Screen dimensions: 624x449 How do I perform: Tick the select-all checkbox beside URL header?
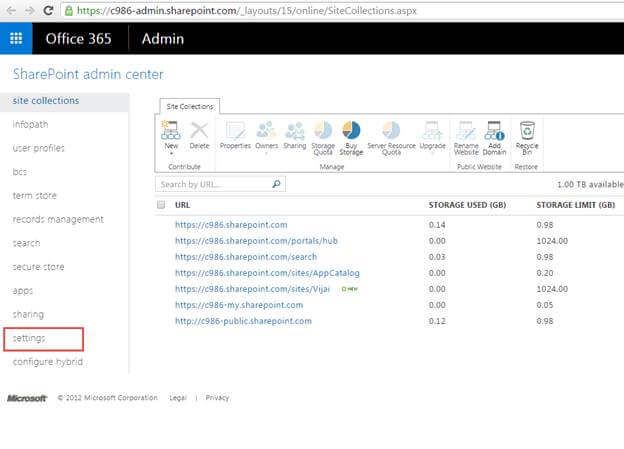click(161, 205)
